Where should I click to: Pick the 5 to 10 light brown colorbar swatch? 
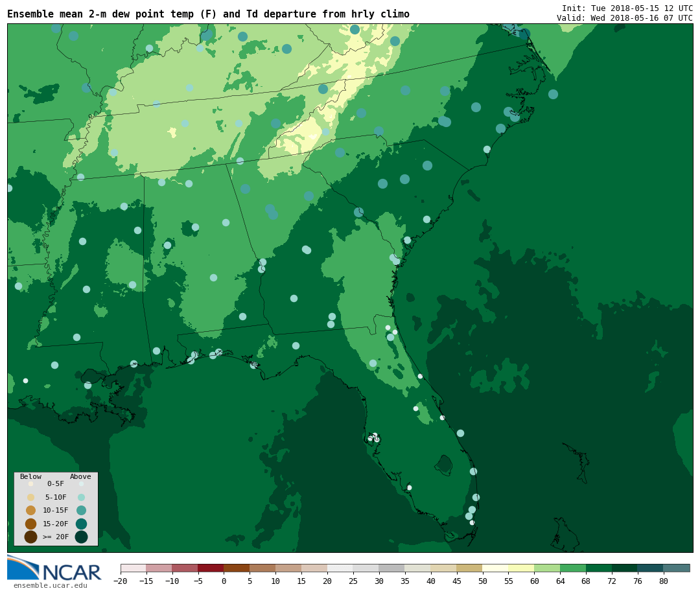262,568
